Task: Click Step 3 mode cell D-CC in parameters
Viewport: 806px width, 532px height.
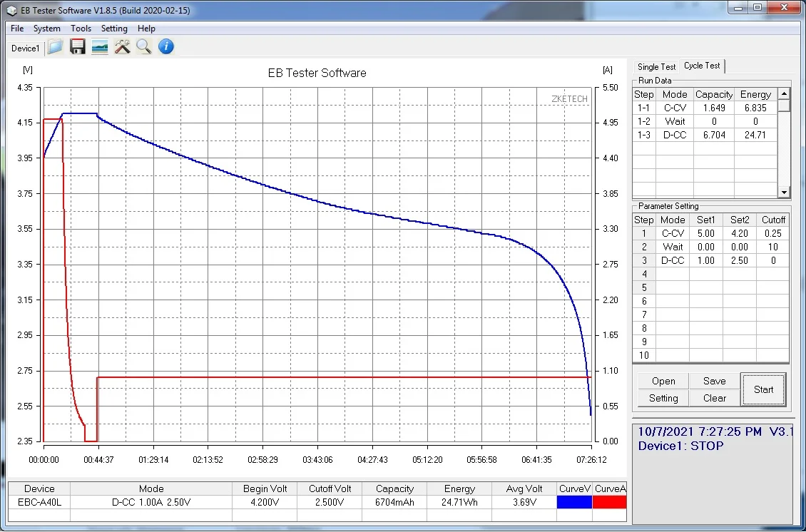Action: tap(673, 260)
